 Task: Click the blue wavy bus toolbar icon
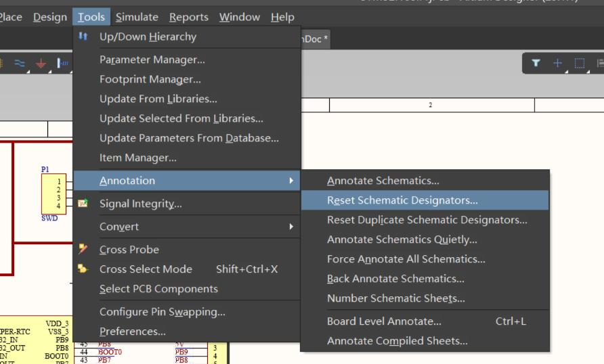tap(20, 63)
